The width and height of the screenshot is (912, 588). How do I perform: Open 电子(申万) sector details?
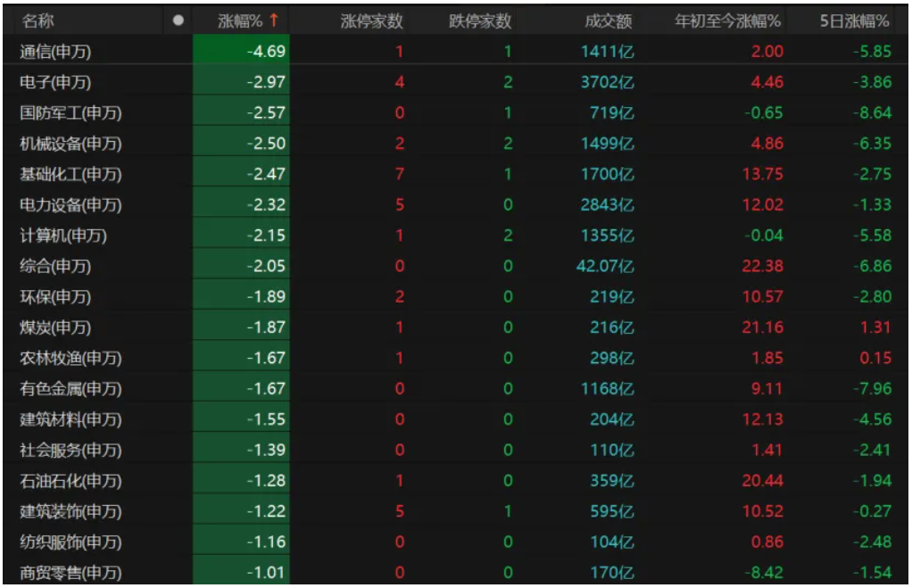pyautogui.click(x=55, y=83)
